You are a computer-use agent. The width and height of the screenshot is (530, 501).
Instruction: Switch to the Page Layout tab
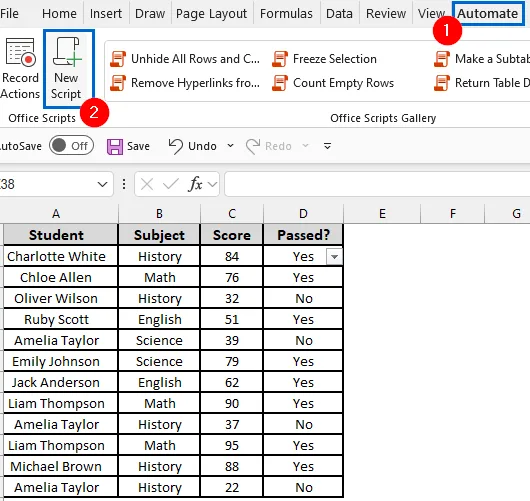pos(212,14)
